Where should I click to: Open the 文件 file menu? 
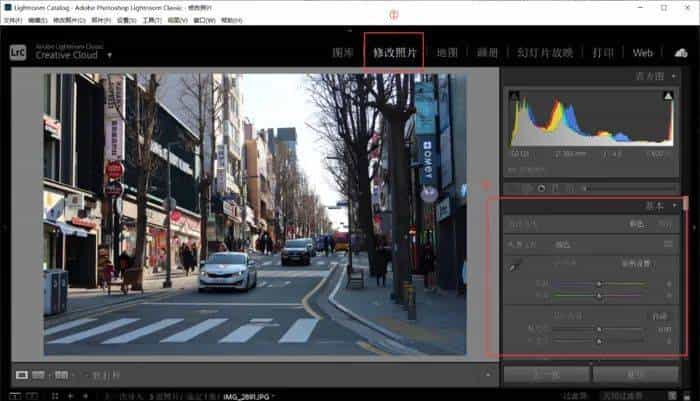coord(12,20)
